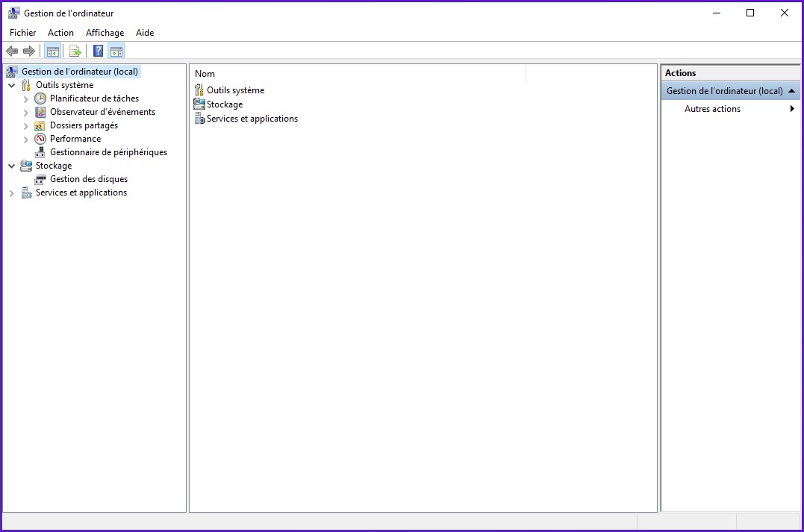Open Help with the question mark icon
This screenshot has width=804, height=532.
pyautogui.click(x=98, y=51)
